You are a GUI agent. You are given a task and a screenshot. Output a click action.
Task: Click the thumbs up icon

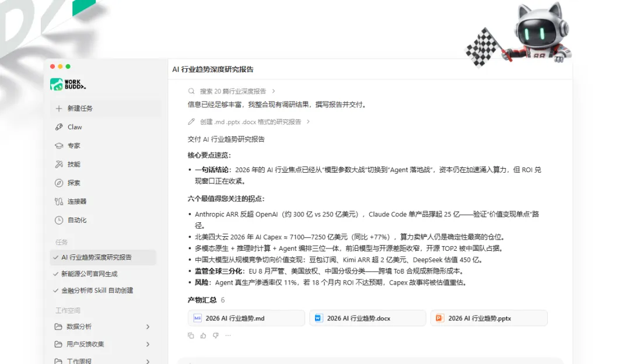pos(204,335)
